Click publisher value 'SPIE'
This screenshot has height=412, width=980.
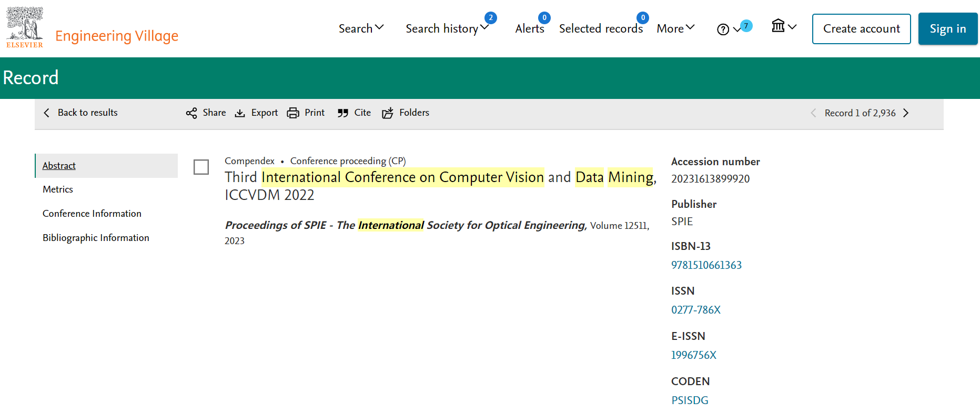pyautogui.click(x=682, y=222)
